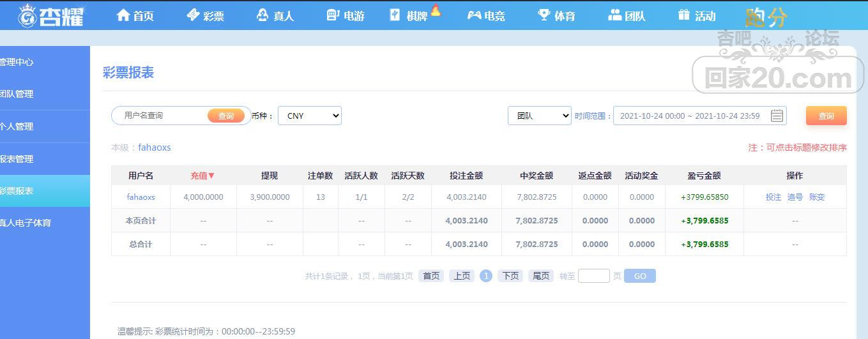868x339 pixels.
Task: Click the 上页 previous page button
Action: coord(462,276)
